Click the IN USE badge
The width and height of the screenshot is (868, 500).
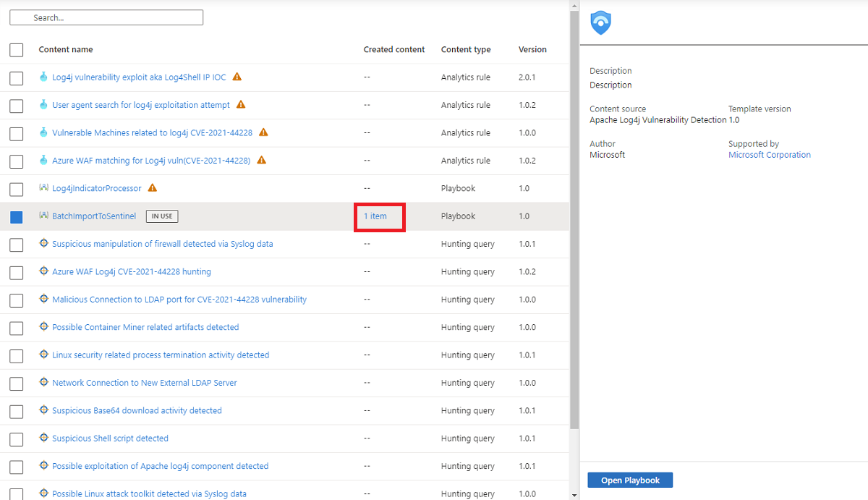pos(162,216)
